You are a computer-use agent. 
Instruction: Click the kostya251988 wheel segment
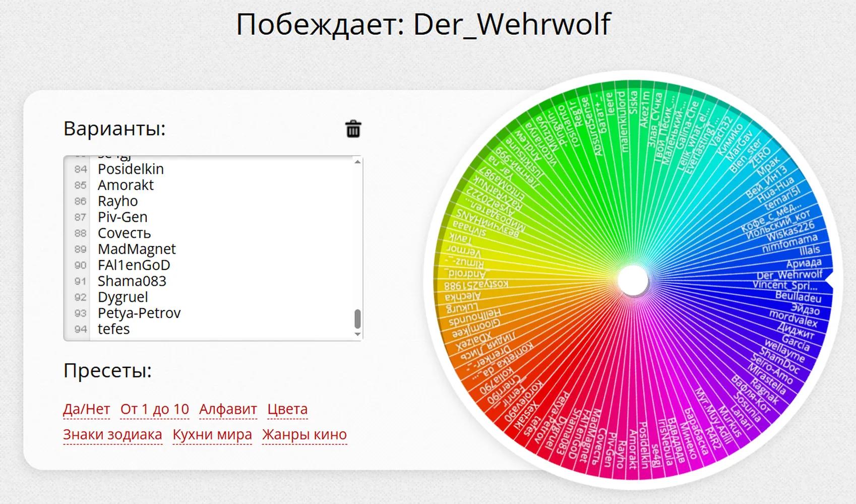tap(476, 285)
